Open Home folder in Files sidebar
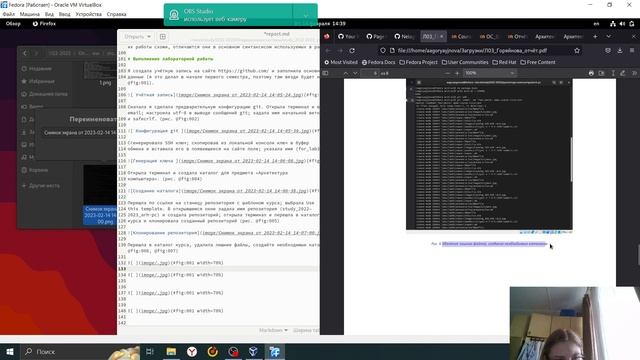The height and width of the screenshot is (360, 640). [44, 94]
